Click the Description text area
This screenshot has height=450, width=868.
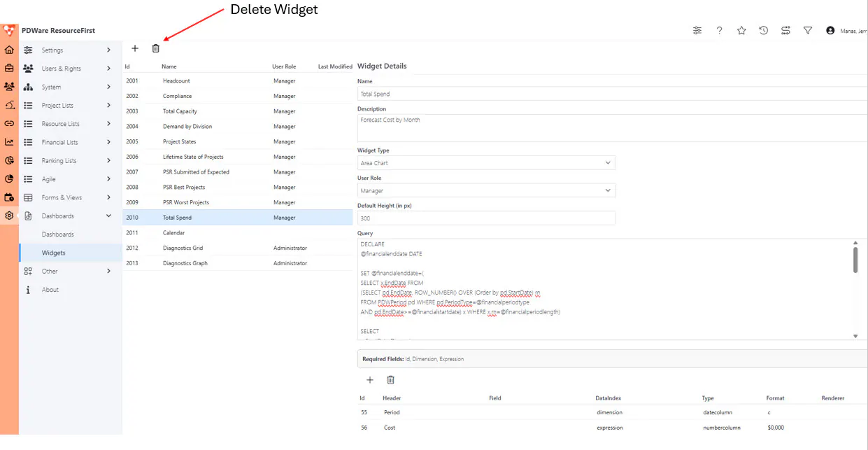tap(613, 128)
